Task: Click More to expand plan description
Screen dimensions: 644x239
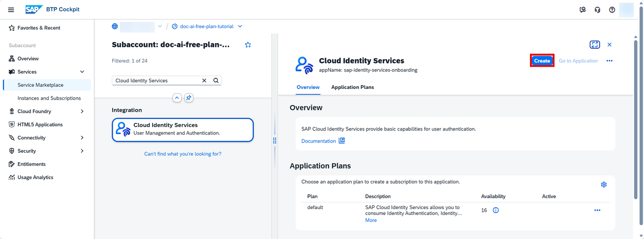Action: point(371,220)
